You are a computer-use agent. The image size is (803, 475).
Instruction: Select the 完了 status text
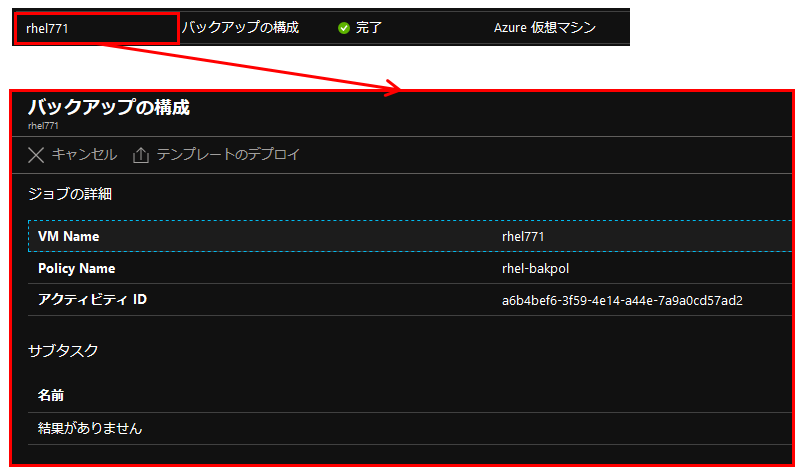pyautogui.click(x=369, y=28)
